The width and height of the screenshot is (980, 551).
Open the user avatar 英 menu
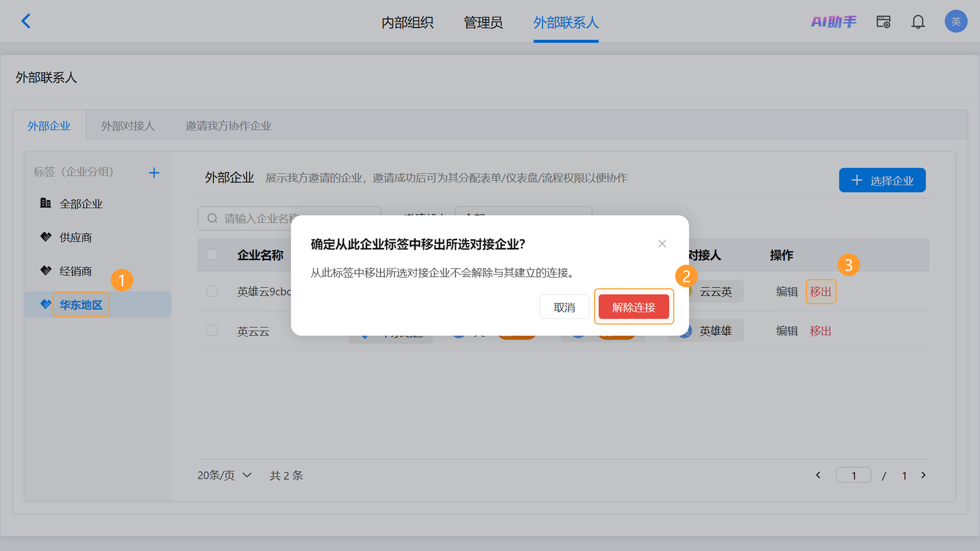tap(956, 22)
